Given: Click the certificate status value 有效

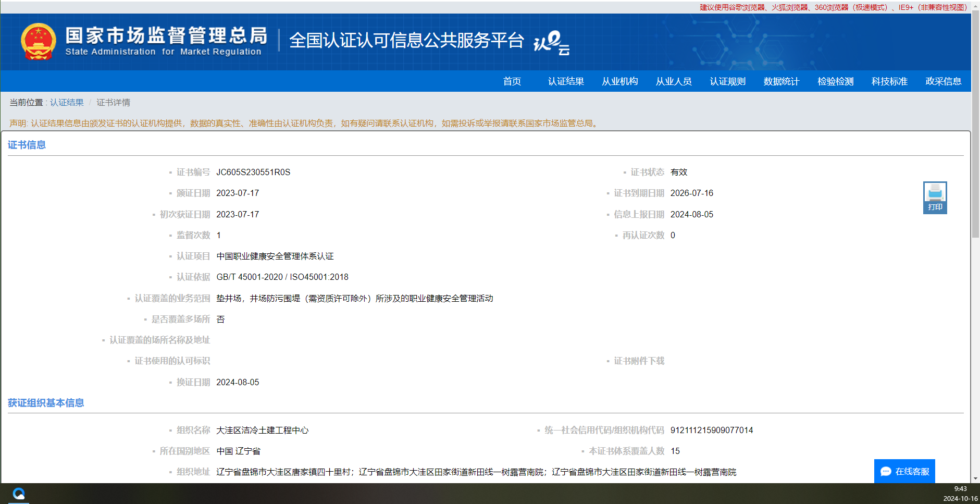Looking at the screenshot, I should (679, 172).
